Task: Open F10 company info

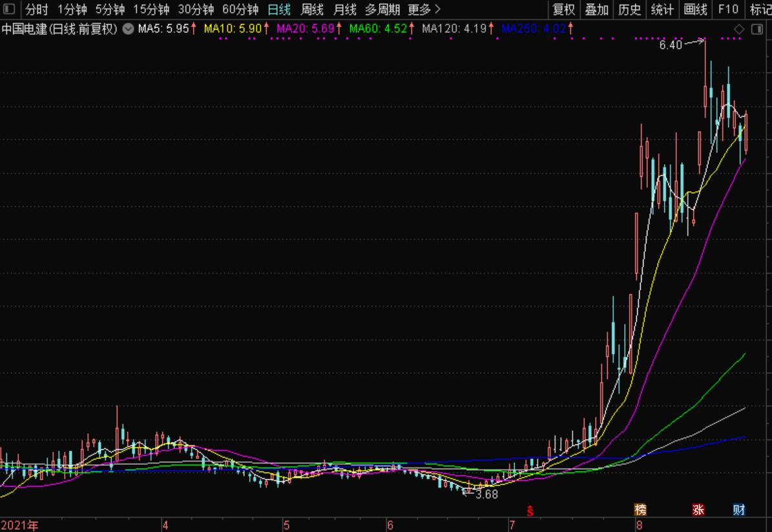Action: [x=728, y=9]
